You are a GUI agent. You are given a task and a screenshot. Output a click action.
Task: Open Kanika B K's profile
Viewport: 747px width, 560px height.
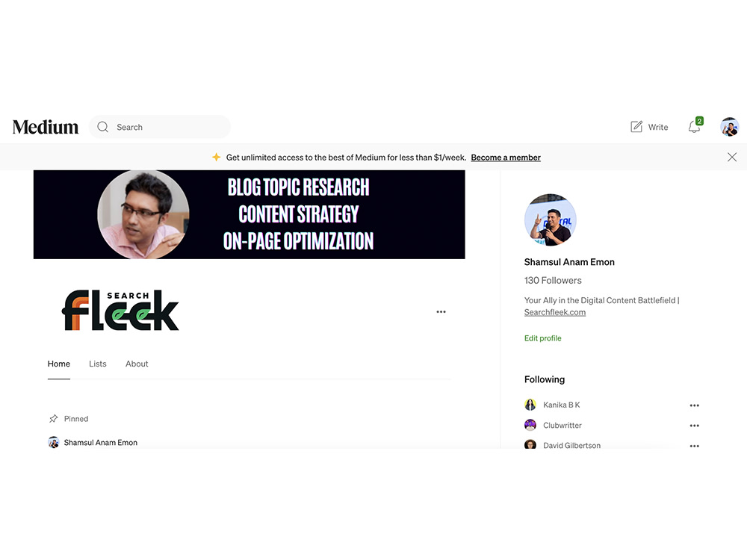(561, 405)
